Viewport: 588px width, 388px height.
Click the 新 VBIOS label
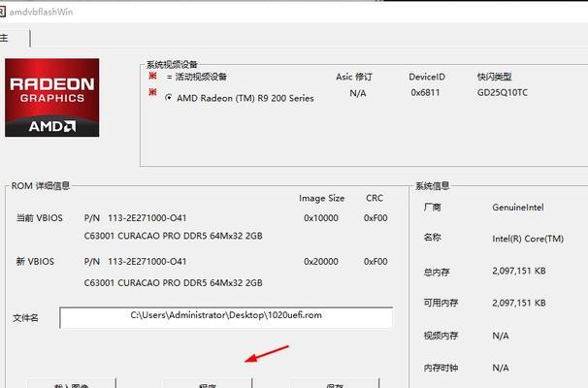point(35,262)
